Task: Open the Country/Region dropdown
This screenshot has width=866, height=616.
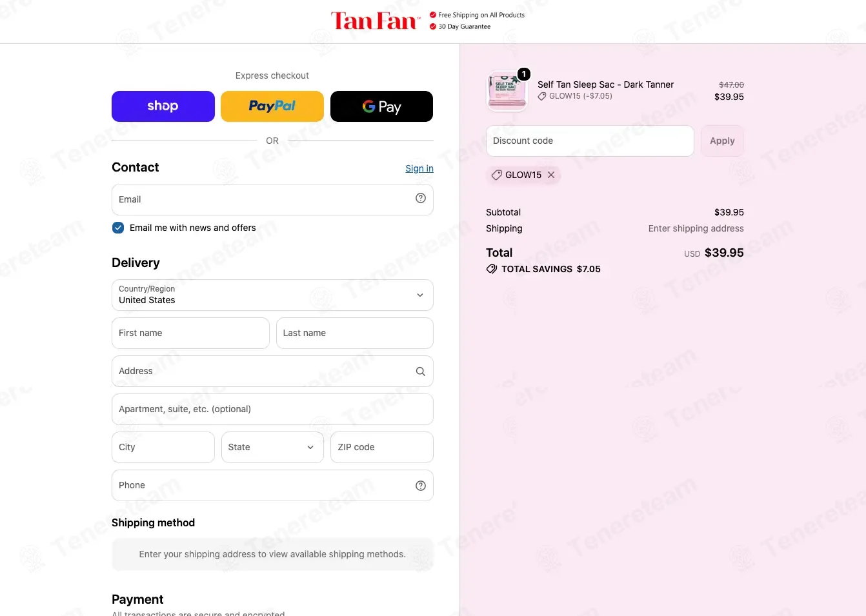Action: (272, 295)
